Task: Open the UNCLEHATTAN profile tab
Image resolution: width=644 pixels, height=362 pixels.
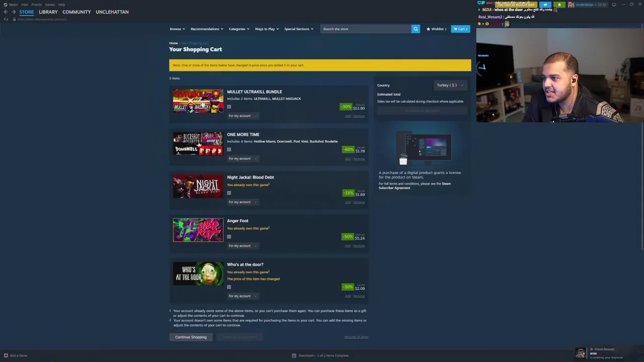Action: pyautogui.click(x=112, y=12)
